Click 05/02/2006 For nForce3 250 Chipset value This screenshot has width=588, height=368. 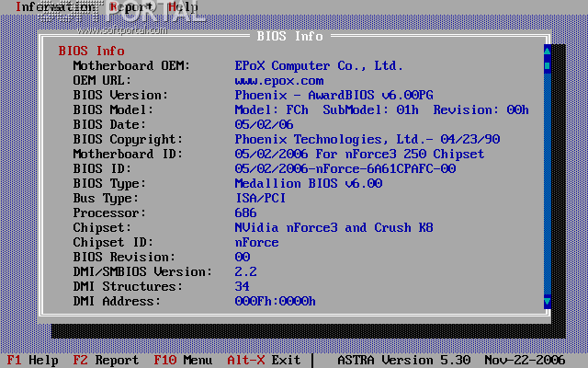click(x=359, y=154)
